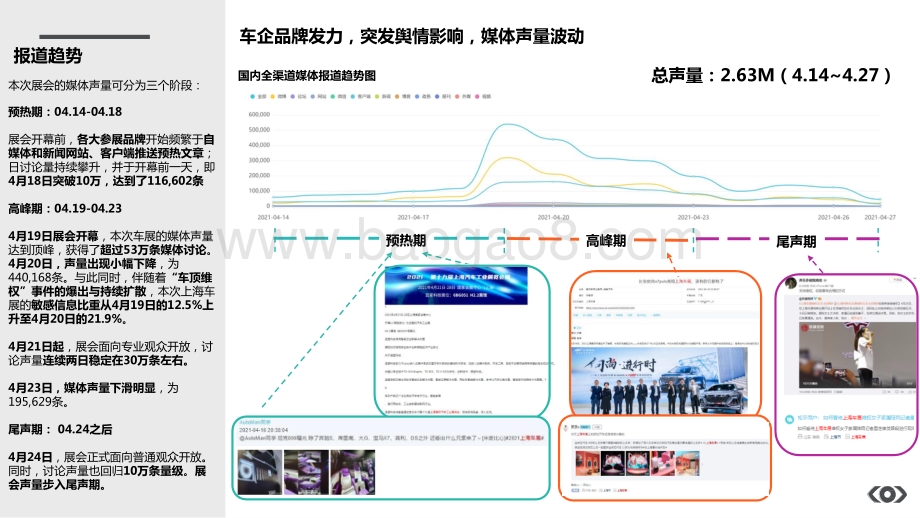Open first pink booth photo in orange card
920x518 pixels.
(x=587, y=463)
